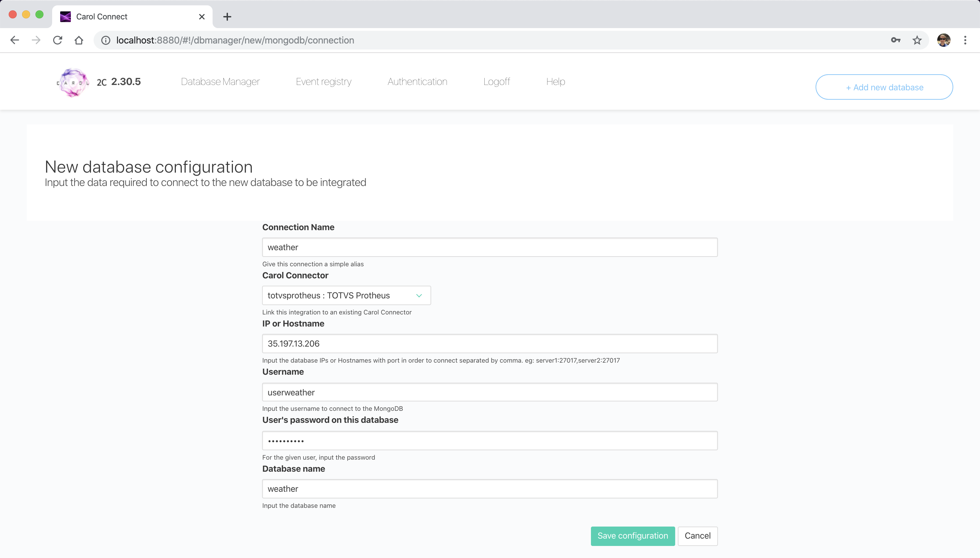Go to the browser home page icon
Image resolution: width=980 pixels, height=558 pixels.
tap(79, 40)
